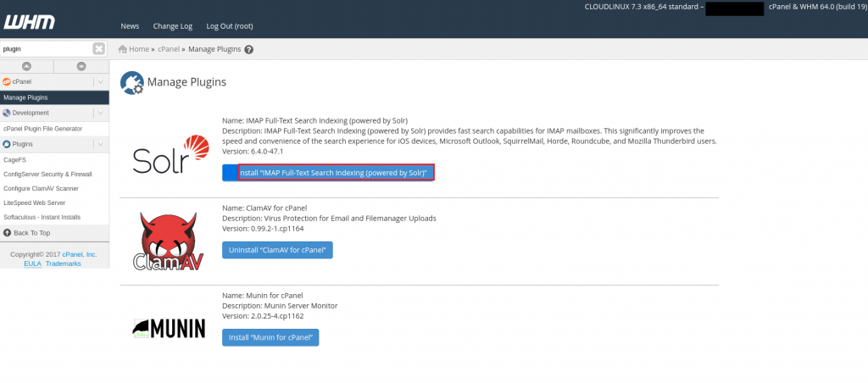Click the Manage Plugins plug-and-gear heading icon

pos(131,83)
